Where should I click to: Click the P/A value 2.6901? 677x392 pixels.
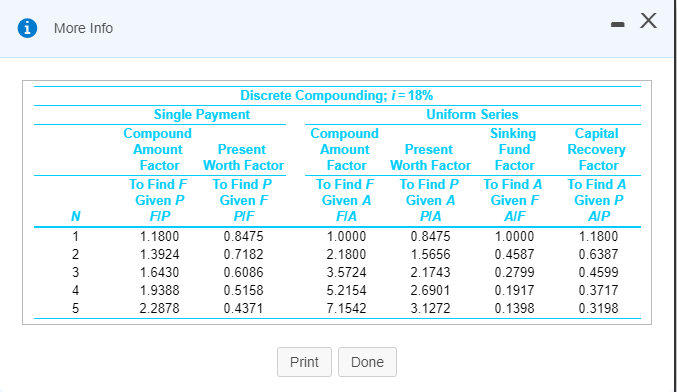(430, 290)
